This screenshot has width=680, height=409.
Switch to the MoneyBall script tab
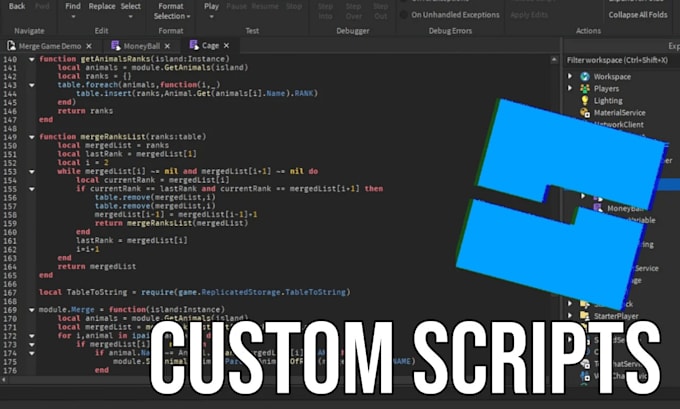pos(142,46)
